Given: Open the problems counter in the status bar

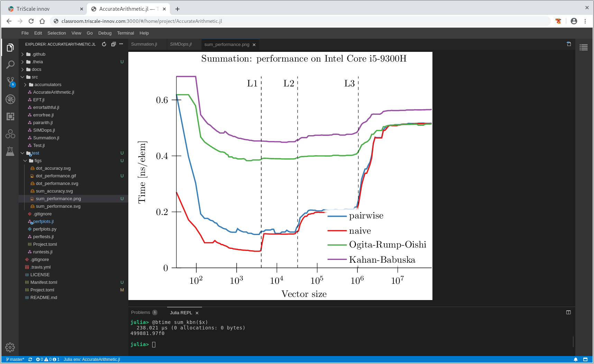Looking at the screenshot, I should point(48,360).
